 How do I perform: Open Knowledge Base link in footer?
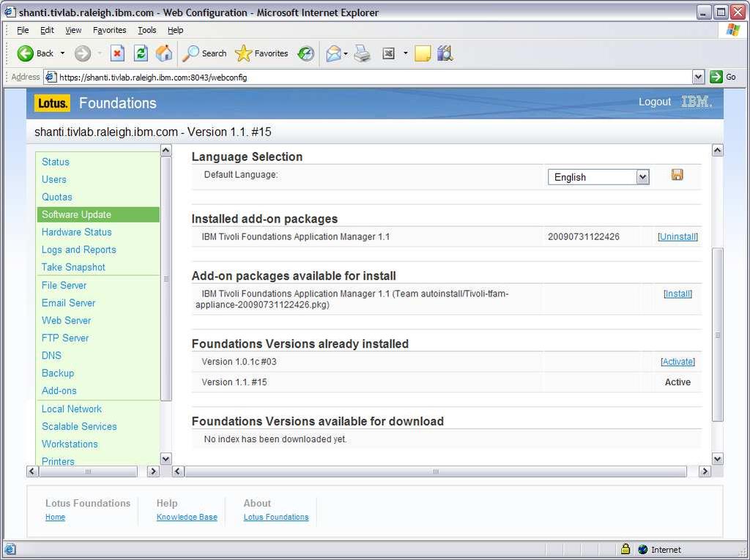pos(187,517)
